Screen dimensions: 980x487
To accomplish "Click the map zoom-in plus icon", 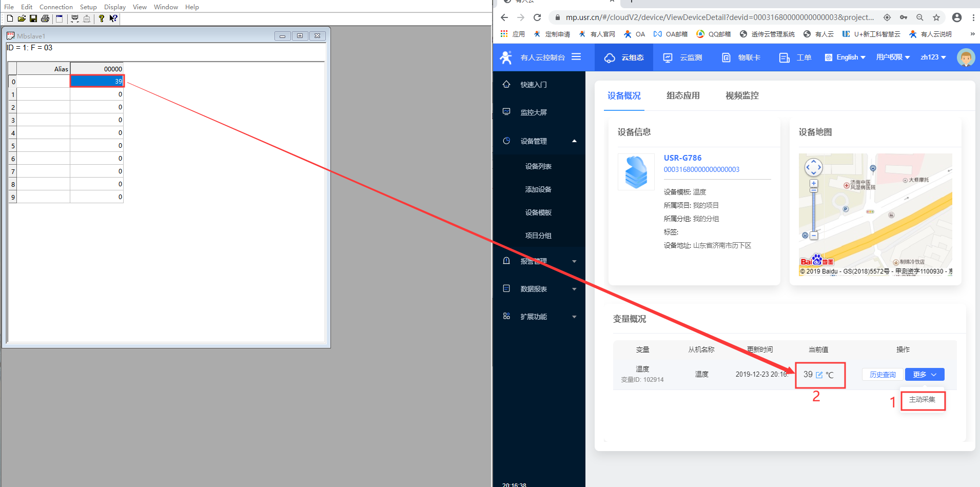I will pos(814,183).
